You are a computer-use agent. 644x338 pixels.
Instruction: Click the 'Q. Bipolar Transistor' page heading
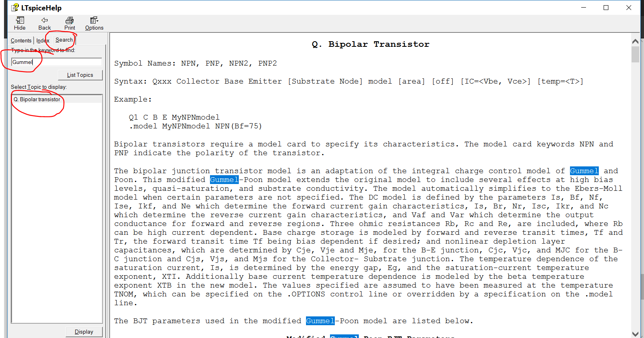(x=370, y=44)
